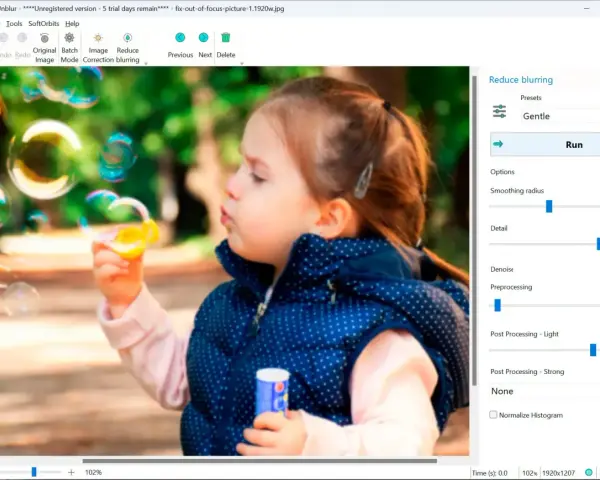Image resolution: width=600 pixels, height=480 pixels.
Task: Click the Detail slider handle
Action: [x=598, y=243]
